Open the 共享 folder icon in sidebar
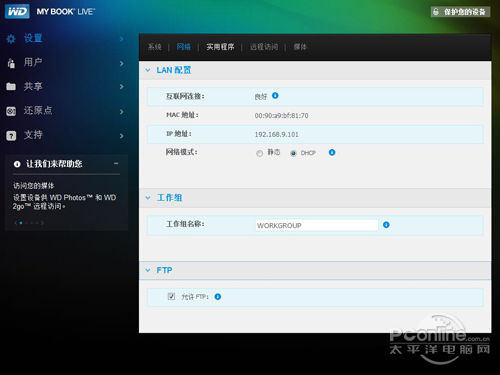Viewport: 500px width, 375px height. click(11, 87)
